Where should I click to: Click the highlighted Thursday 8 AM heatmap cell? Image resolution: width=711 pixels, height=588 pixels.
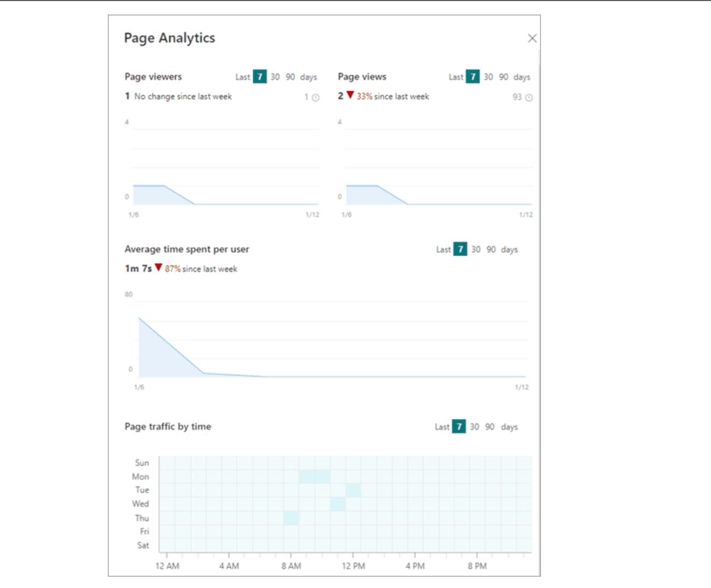pos(291,518)
